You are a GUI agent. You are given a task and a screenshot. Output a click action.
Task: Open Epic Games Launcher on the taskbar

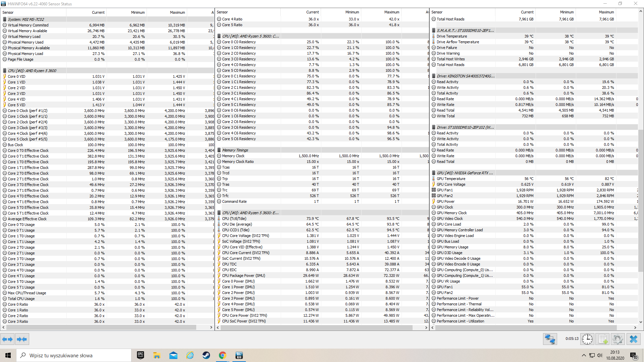point(141,355)
